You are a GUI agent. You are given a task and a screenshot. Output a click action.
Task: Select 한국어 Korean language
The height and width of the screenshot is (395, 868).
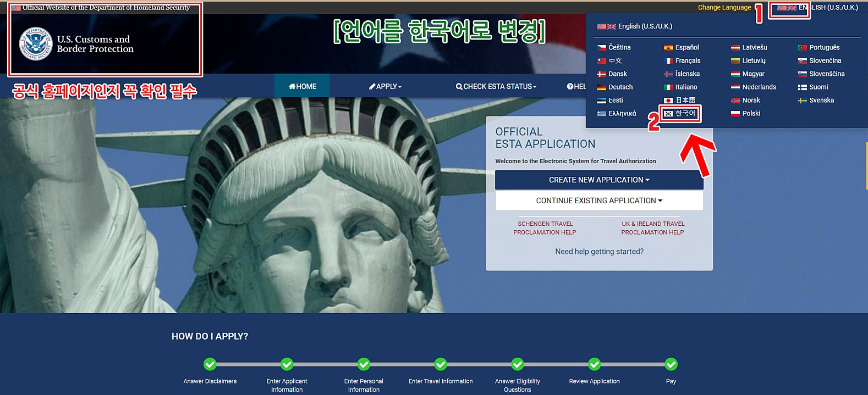680,113
